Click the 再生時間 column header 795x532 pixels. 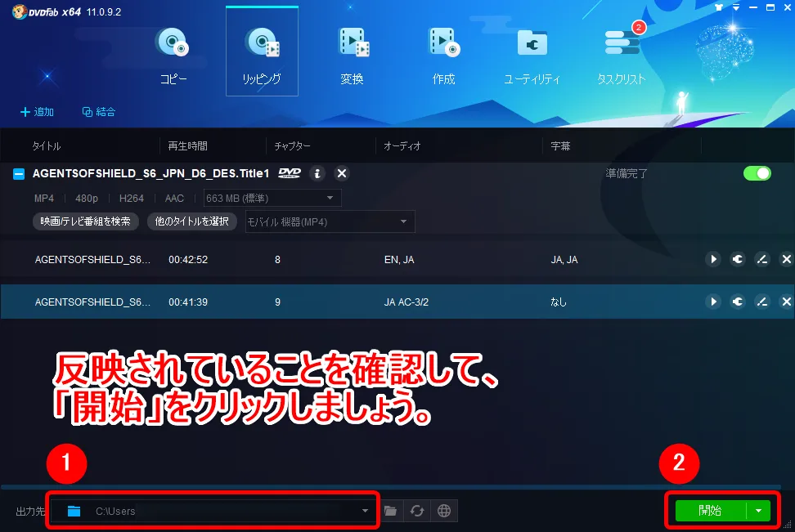(187, 146)
